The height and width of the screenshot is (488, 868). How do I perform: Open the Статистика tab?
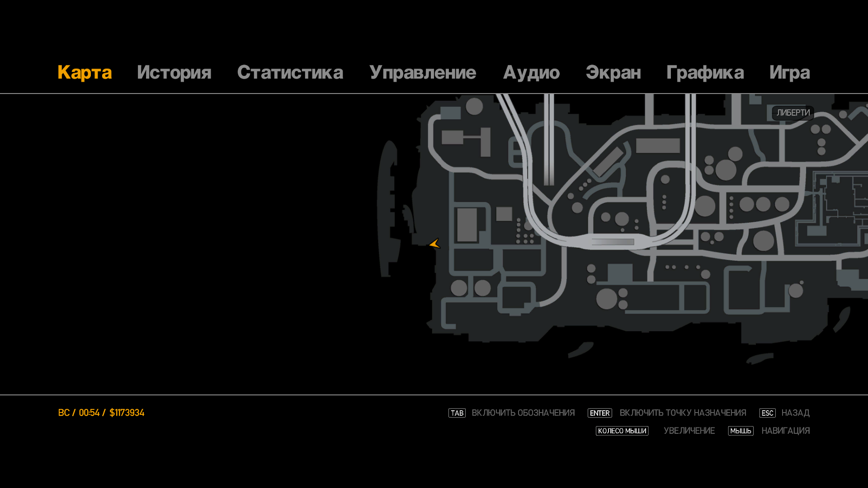point(290,73)
